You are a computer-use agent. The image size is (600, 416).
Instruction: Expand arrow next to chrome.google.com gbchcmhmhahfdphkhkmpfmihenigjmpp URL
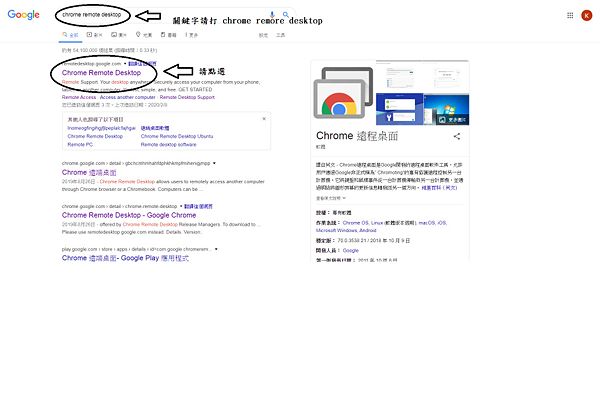[214, 163]
